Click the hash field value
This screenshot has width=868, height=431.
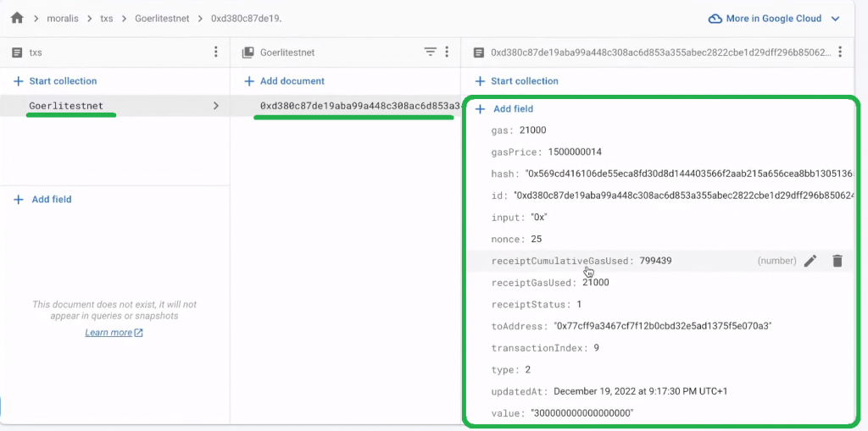pyautogui.click(x=689, y=174)
